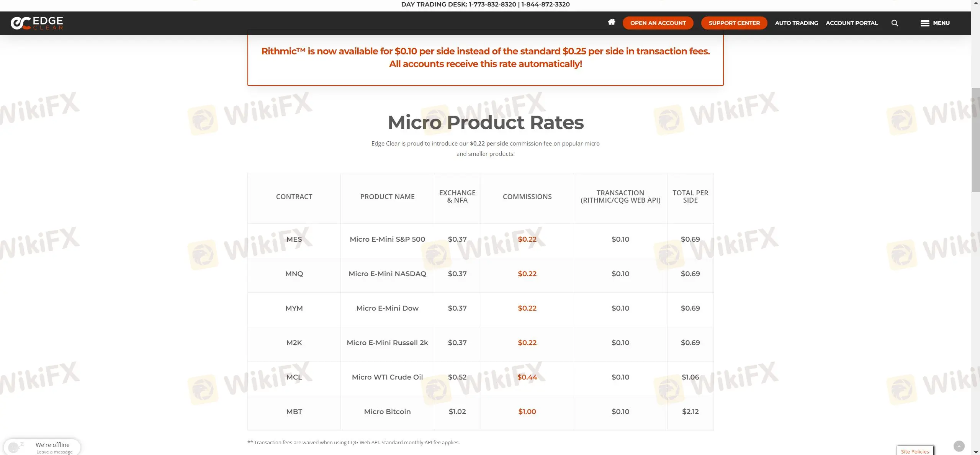This screenshot has height=455, width=980.
Task: Open the Site Policies button
Action: tap(915, 451)
